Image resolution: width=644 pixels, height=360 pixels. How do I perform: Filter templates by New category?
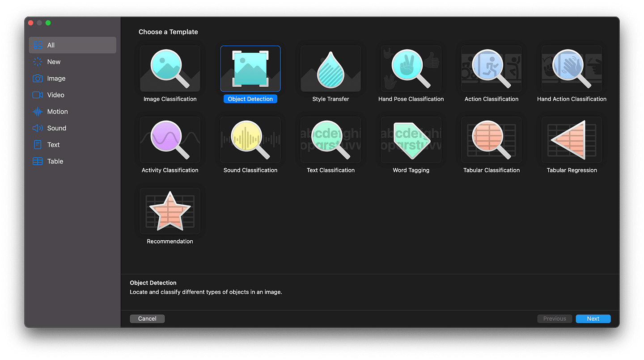pyautogui.click(x=72, y=62)
